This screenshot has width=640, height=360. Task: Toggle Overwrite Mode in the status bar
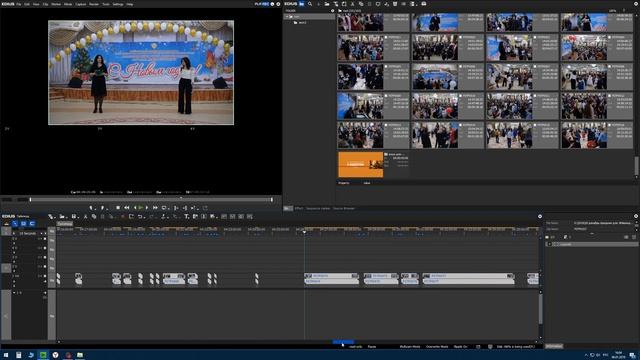point(437,347)
